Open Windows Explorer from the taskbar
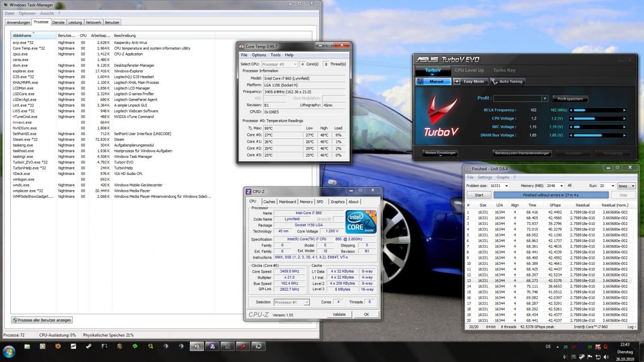Viewport: 644px width, 362px height. (x=27, y=347)
